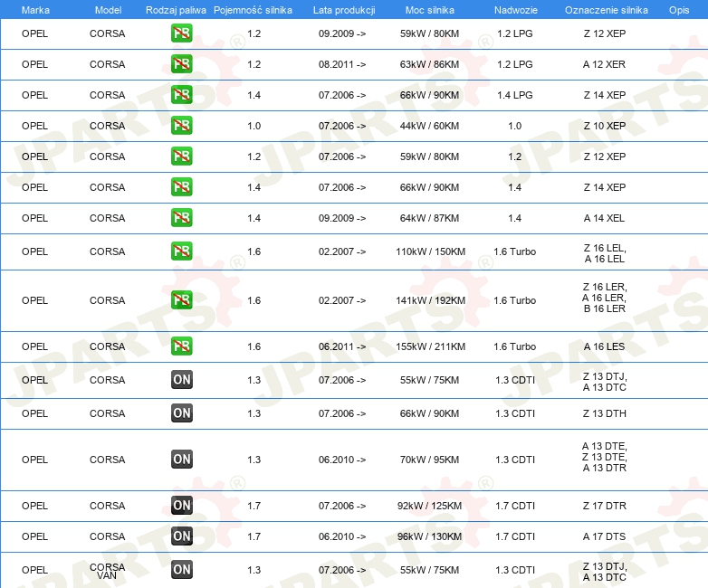This screenshot has width=708, height=588.
Task: Click the Marka column header
Action: click(35, 10)
